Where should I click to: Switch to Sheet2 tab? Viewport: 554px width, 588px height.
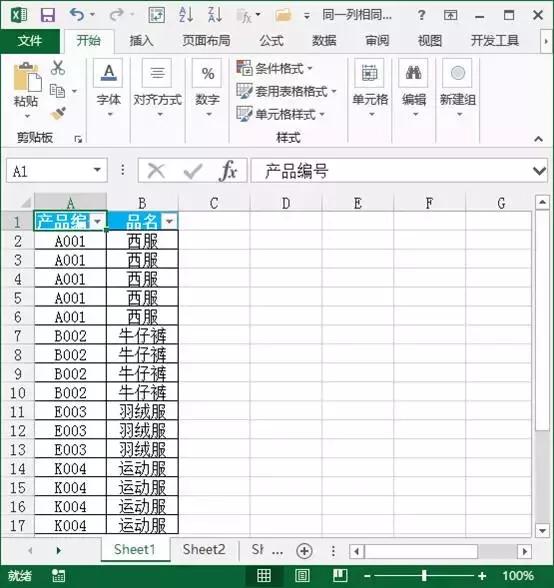click(x=204, y=550)
